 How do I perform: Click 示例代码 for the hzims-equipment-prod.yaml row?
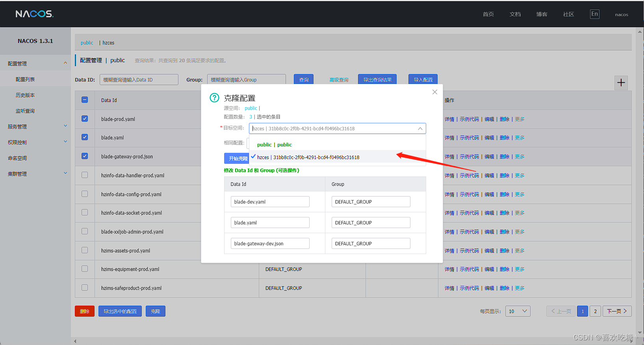(470, 269)
